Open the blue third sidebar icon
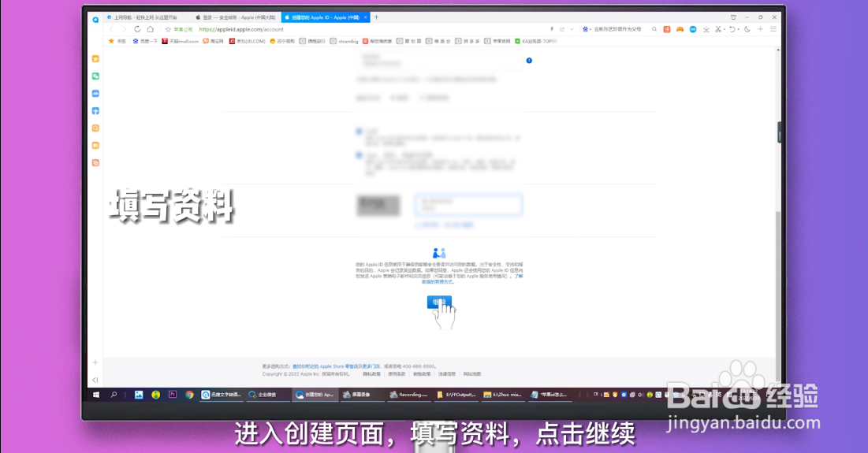 pos(95,94)
